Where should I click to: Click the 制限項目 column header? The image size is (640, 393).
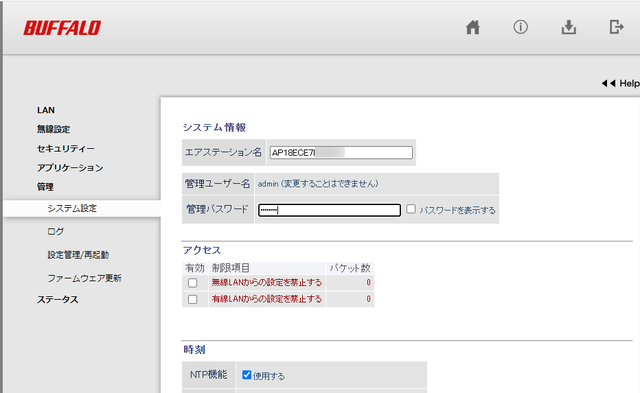tap(231, 268)
